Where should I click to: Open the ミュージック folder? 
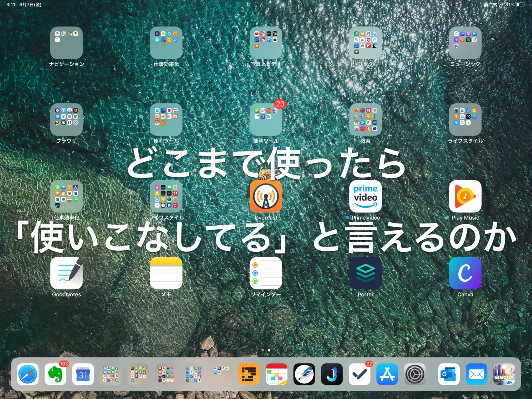pos(465,43)
